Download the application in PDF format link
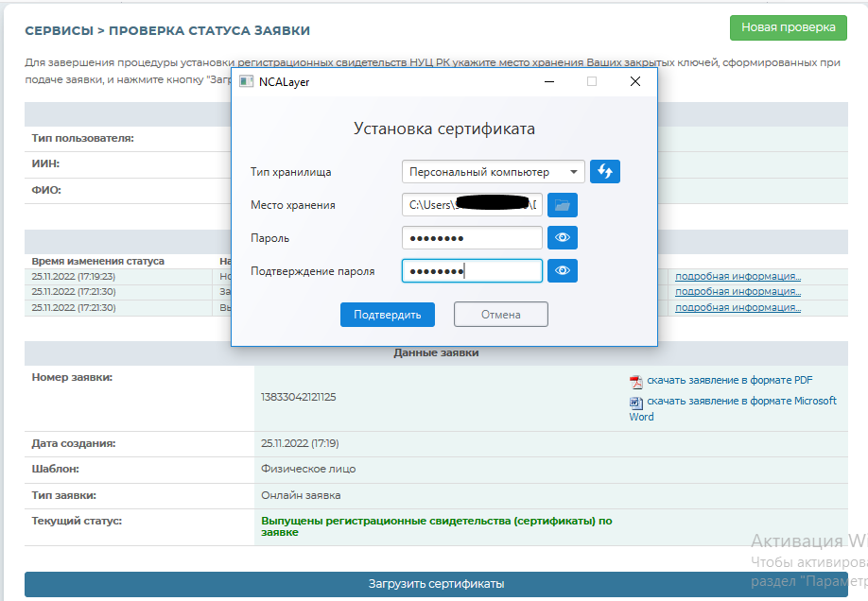The height and width of the screenshot is (601, 868). coord(729,381)
